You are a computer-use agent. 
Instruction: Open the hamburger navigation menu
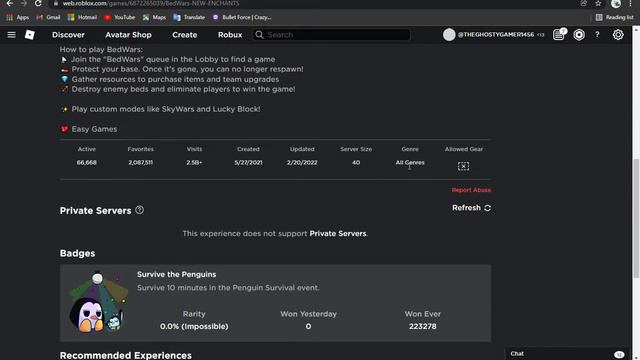11,35
